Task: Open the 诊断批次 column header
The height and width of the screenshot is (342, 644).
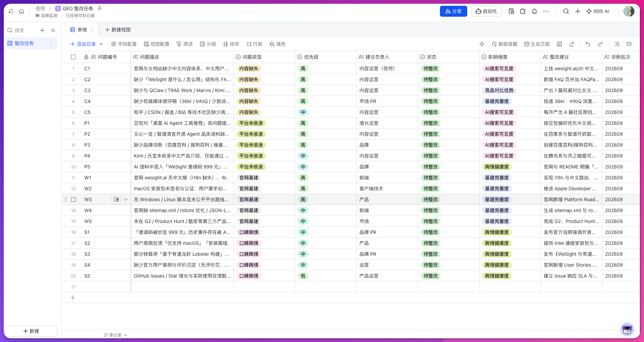Action: pos(621,57)
